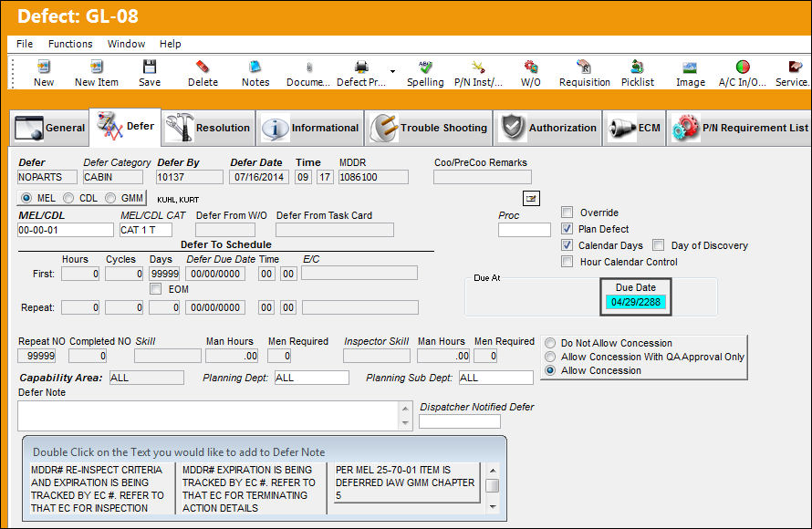Open the Authorization tab
The width and height of the screenshot is (812, 529).
(548, 129)
